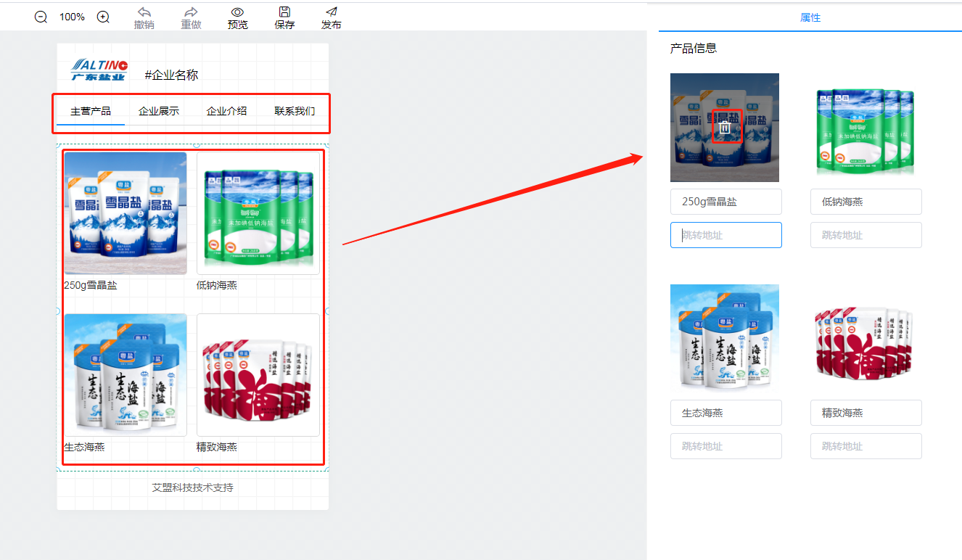This screenshot has height=560, width=962.
Task: Click the 低钠海燕 product image in canvas
Action: 258,213
